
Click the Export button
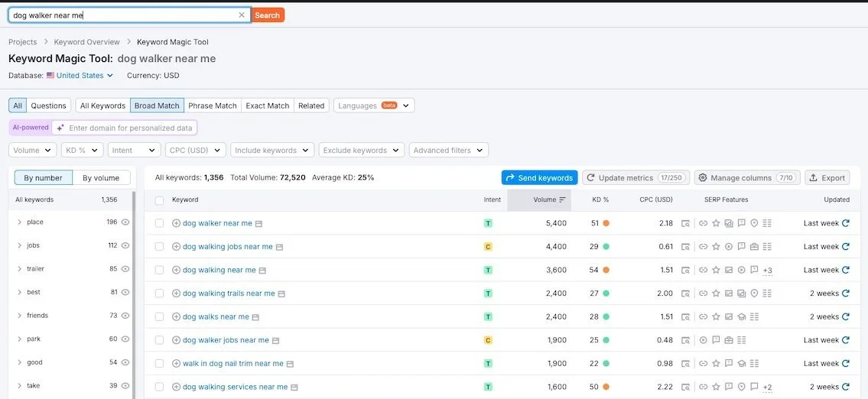827,177
